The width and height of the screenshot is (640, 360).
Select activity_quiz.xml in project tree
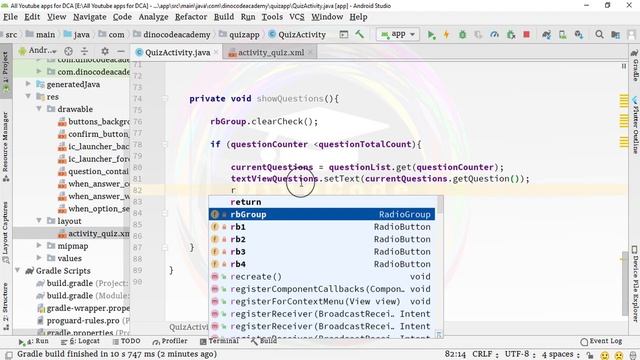(93, 233)
